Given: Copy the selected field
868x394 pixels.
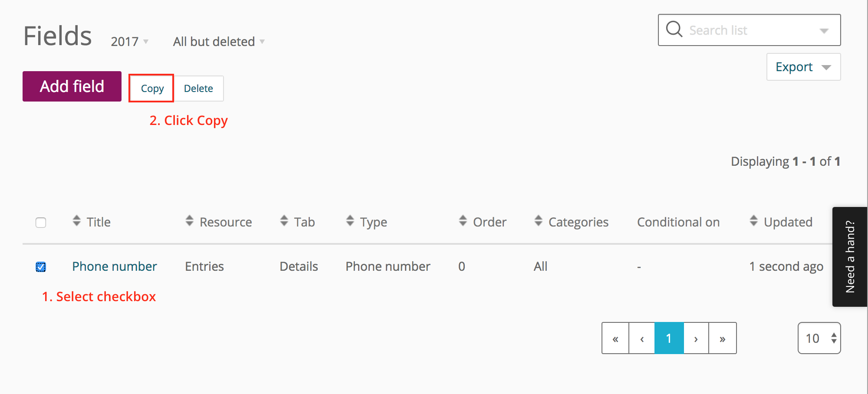Looking at the screenshot, I should [152, 89].
